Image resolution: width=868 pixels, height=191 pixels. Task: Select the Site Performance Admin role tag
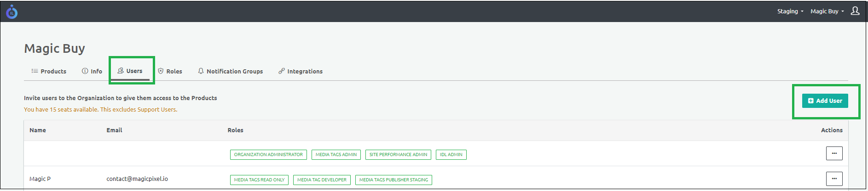(x=398, y=155)
